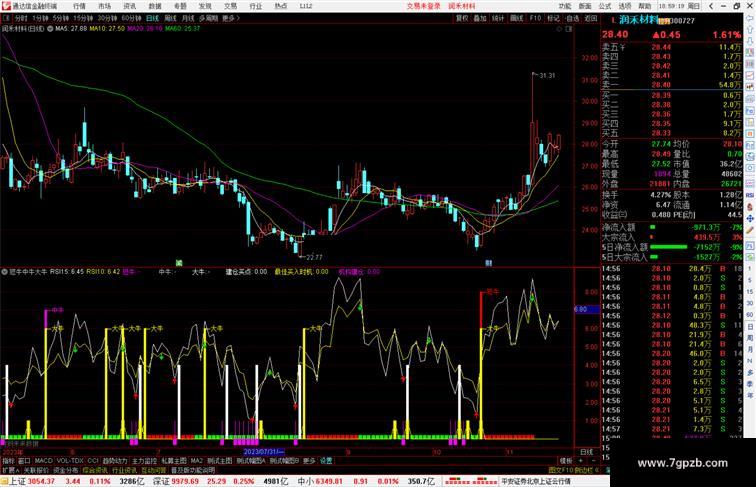756x487 pixels.
Task: Click the 设置 settings button in indicator bar
Action: pyautogui.click(x=326, y=461)
